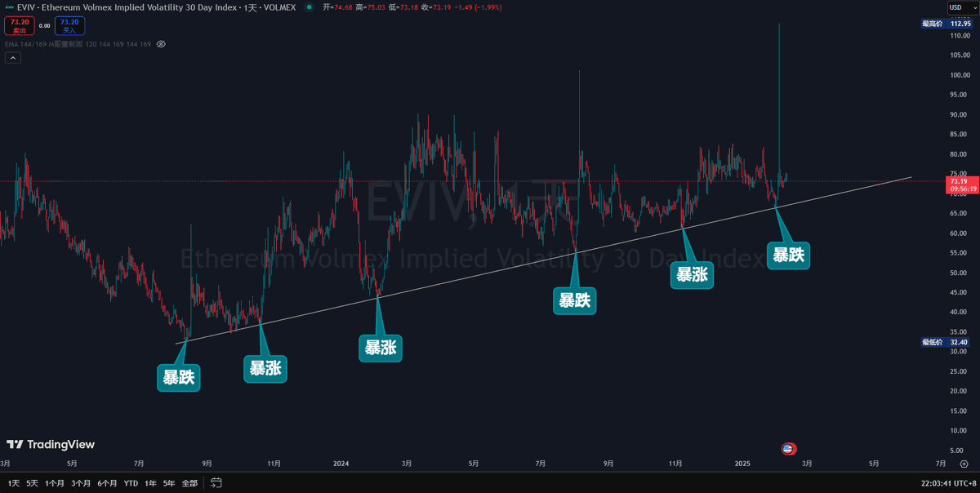
Task: Click the 最低价 32.40 price label
Action: [x=946, y=343]
